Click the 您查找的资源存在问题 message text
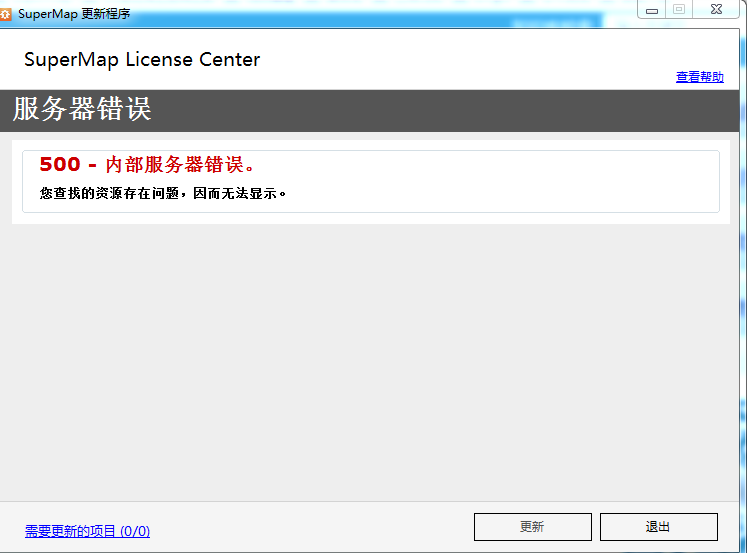Viewport: 747px width, 553px height. point(163,193)
